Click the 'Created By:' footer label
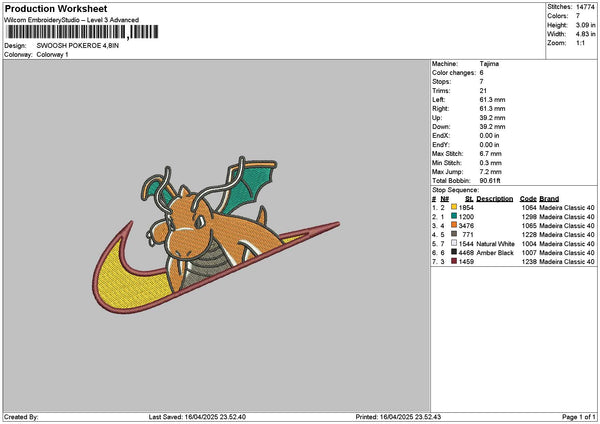The image size is (600, 424). click(x=21, y=417)
